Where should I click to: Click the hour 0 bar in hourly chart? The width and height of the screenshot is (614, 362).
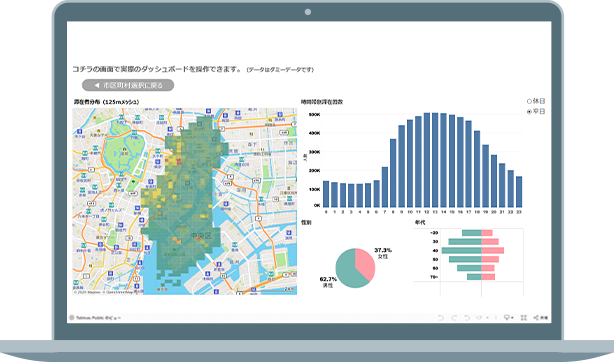click(326, 194)
